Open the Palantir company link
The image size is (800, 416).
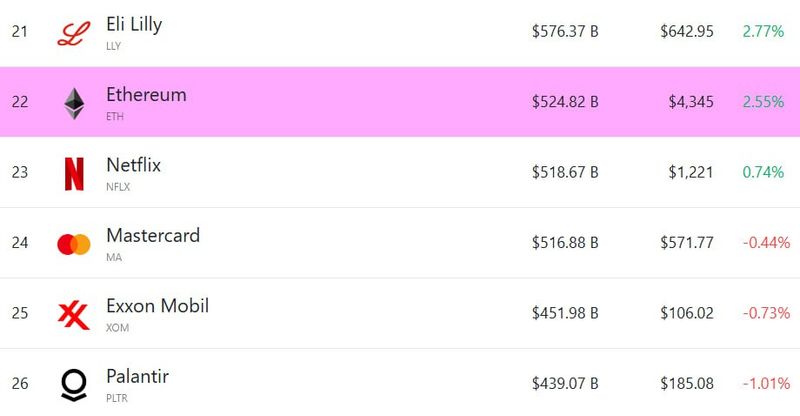(x=137, y=376)
